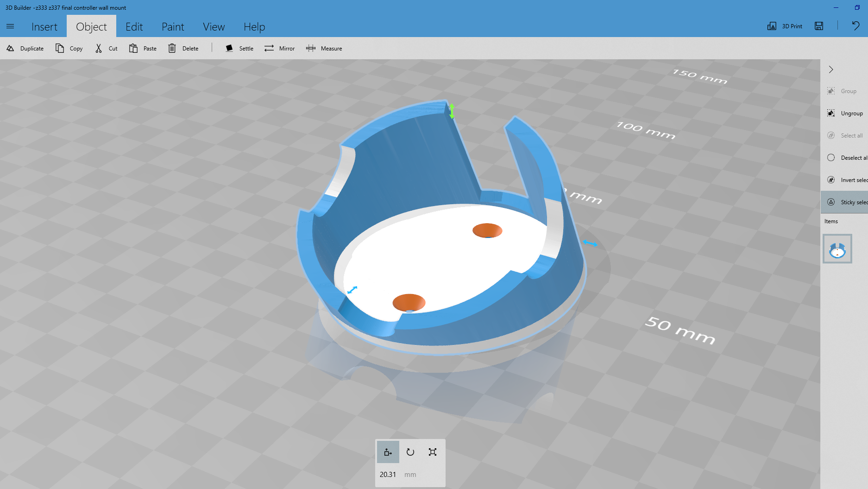Screen dimensions: 868x489
Task: Click the 20.31 value field
Action: pos(388,475)
